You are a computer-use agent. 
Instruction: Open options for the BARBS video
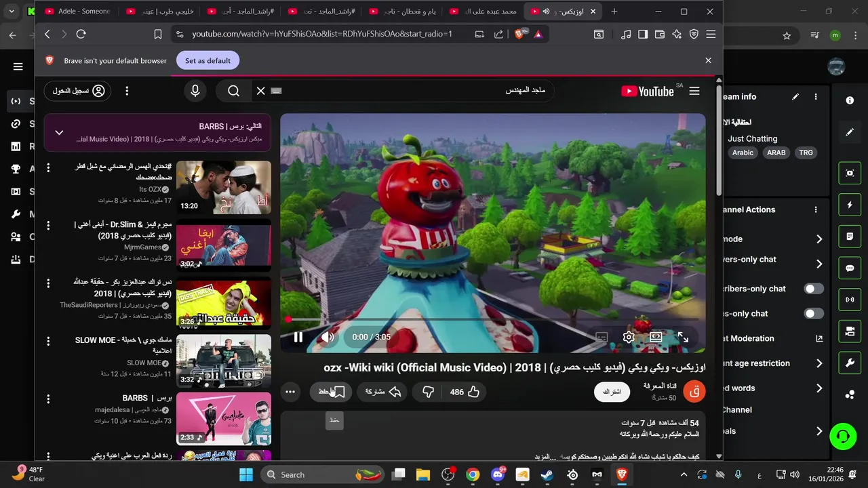(48, 398)
